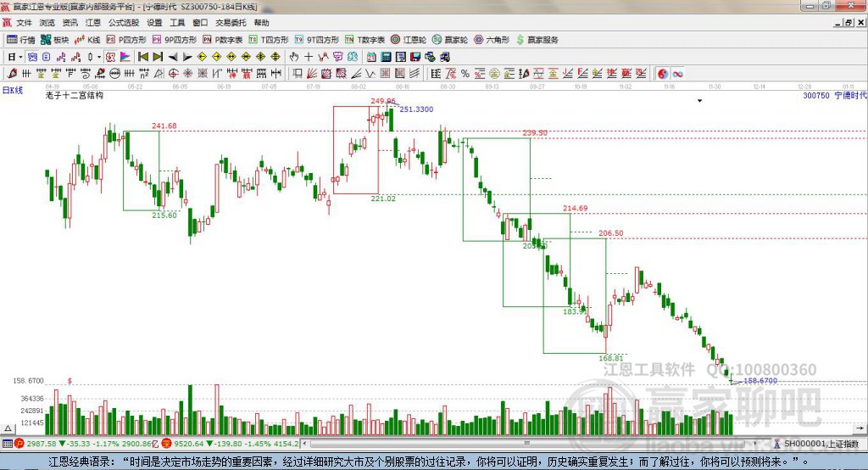This screenshot has width=868, height=470.
Task: Open the 窗口 menu
Action: [200, 23]
